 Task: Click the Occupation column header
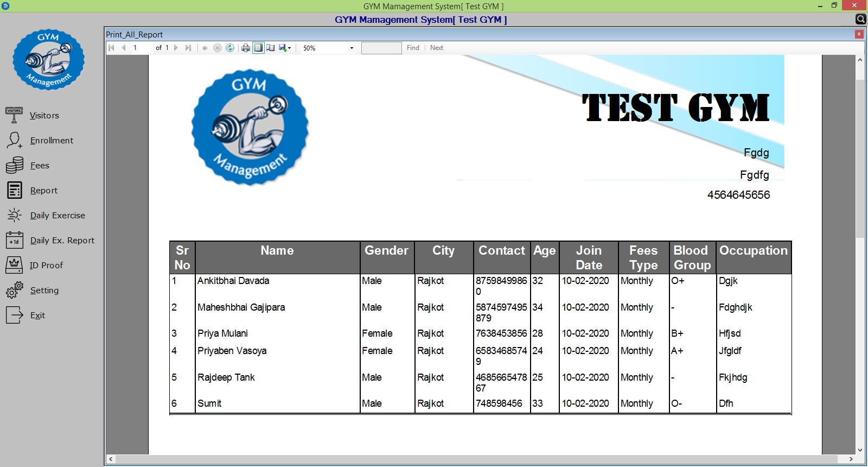pos(754,257)
